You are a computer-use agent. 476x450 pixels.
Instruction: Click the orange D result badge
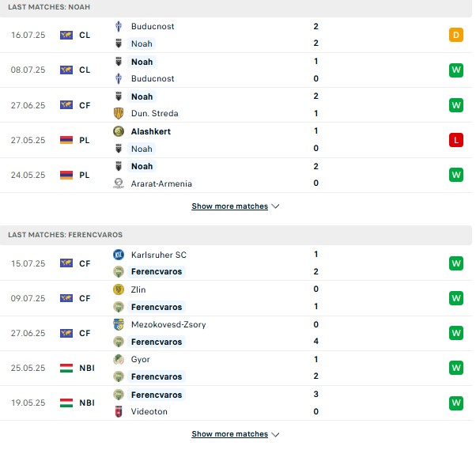click(x=456, y=35)
